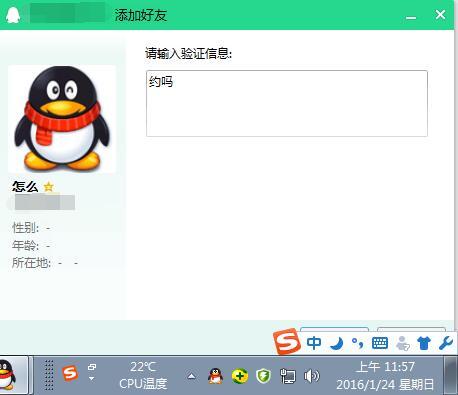Open Sogou skin shirt icon
The image size is (458, 395).
(424, 343)
